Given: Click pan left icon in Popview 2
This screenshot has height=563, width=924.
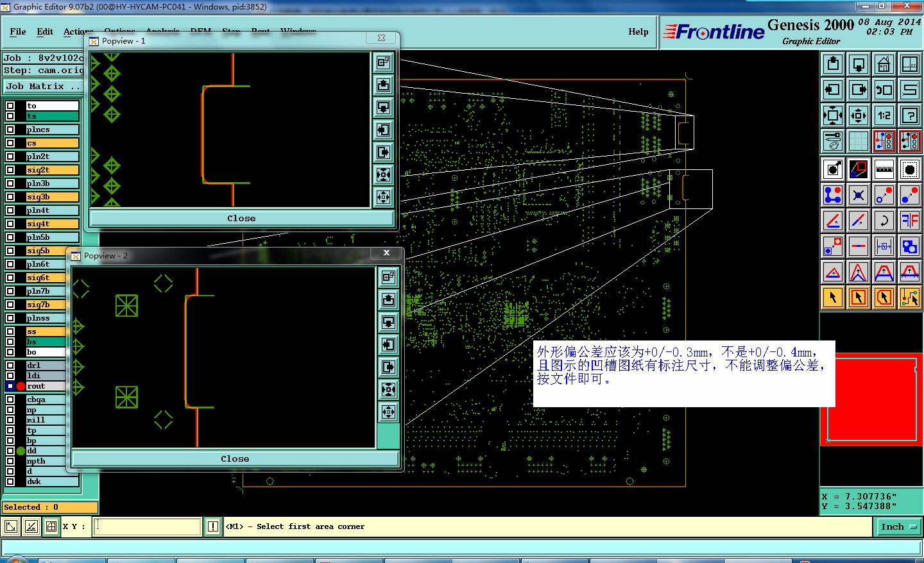Looking at the screenshot, I should [x=388, y=344].
